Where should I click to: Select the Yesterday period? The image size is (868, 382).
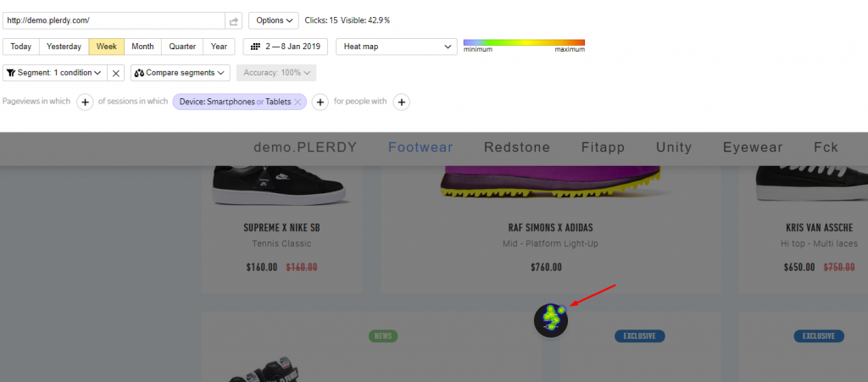tap(64, 47)
